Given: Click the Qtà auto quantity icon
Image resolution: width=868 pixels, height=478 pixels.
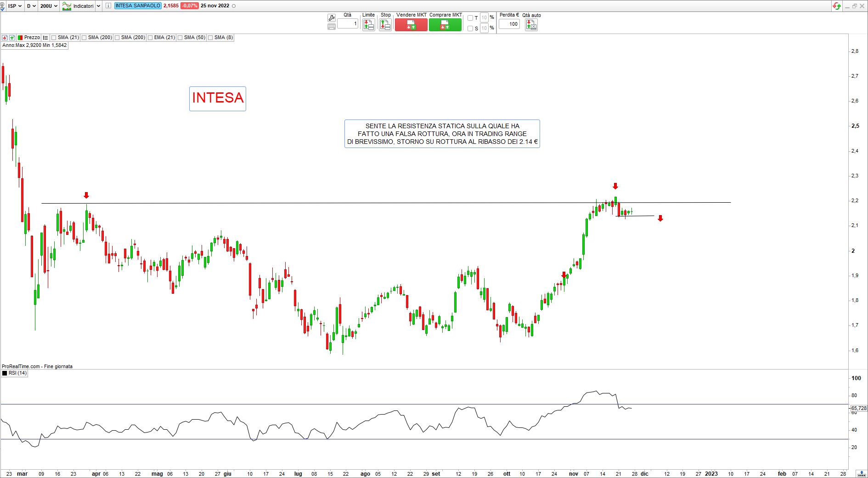Looking at the screenshot, I should point(531,25).
